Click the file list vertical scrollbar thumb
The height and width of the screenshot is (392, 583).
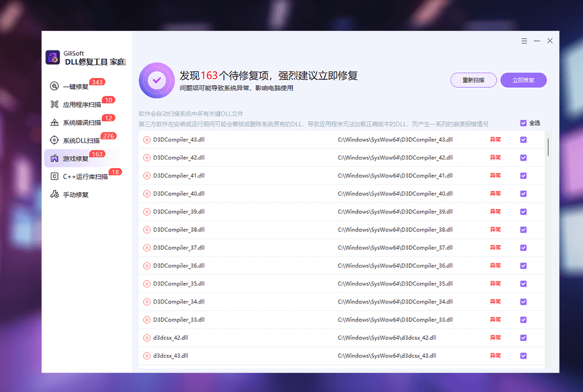click(x=548, y=147)
